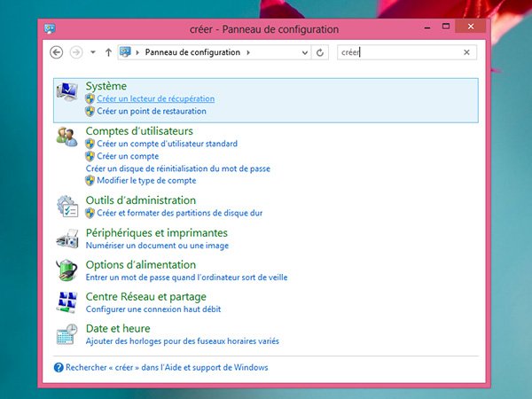Open Comptes d'utilisateurs heading
Screen dimensions: 532x399
[139, 131]
